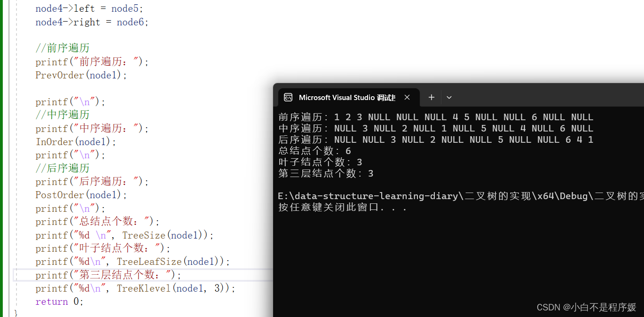
Task: Click the 前序遍历 output line in console
Action: point(436,117)
